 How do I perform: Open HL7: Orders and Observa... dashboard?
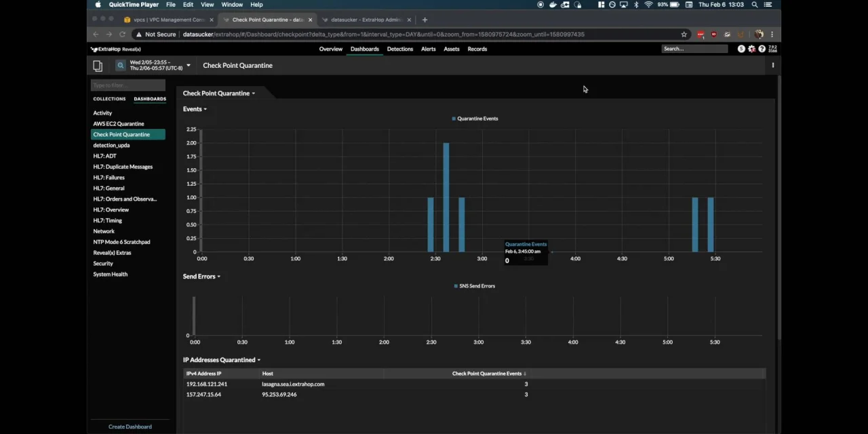pos(125,199)
